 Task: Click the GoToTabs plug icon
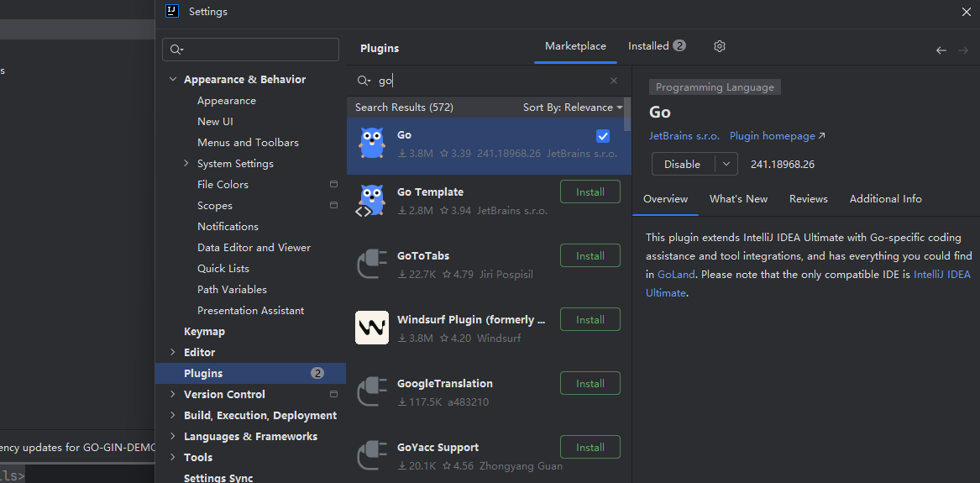pyautogui.click(x=371, y=265)
